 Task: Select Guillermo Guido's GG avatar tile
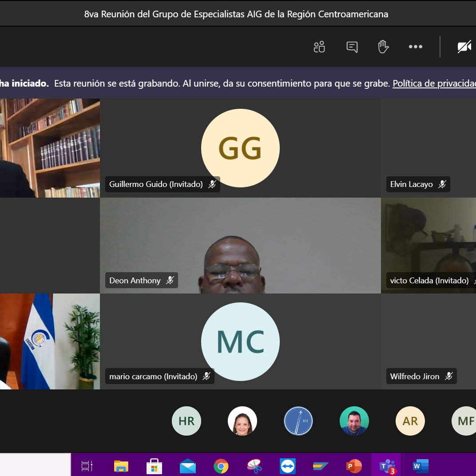tap(240, 148)
